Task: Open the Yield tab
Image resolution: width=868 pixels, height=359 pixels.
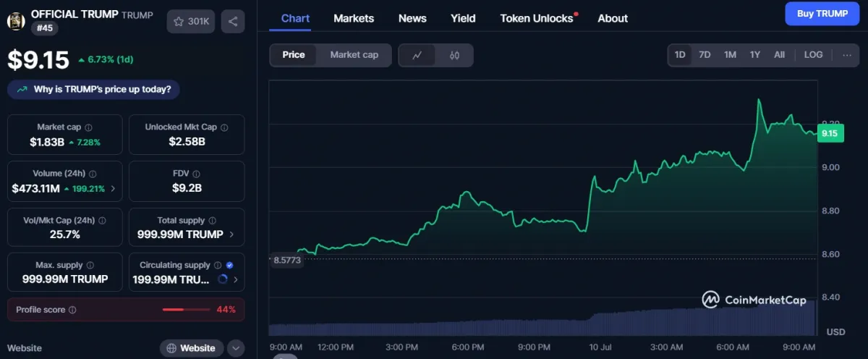Action: click(x=463, y=18)
